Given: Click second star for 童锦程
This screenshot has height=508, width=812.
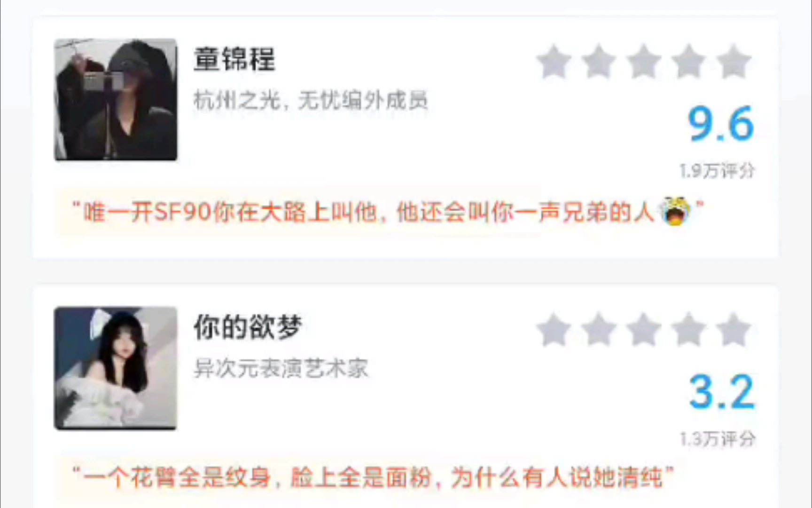Looking at the screenshot, I should coord(599,62).
